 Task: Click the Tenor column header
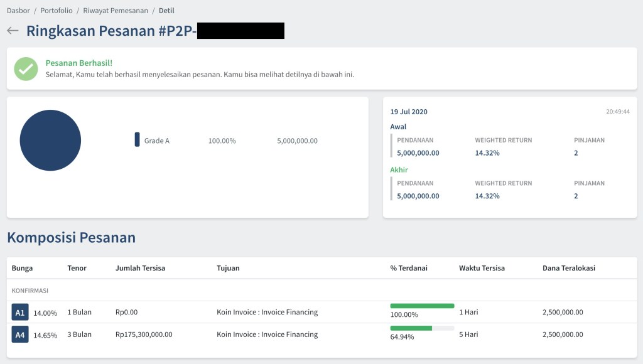tap(77, 268)
